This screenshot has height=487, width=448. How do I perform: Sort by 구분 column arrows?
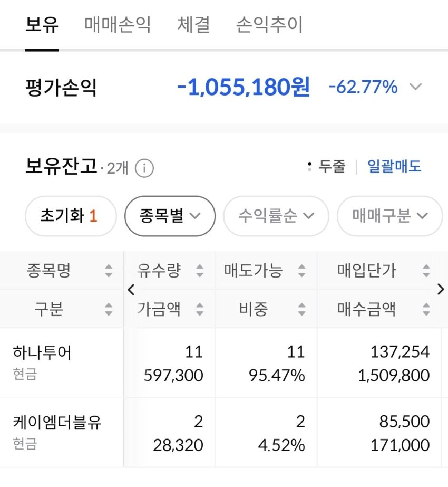(x=108, y=309)
